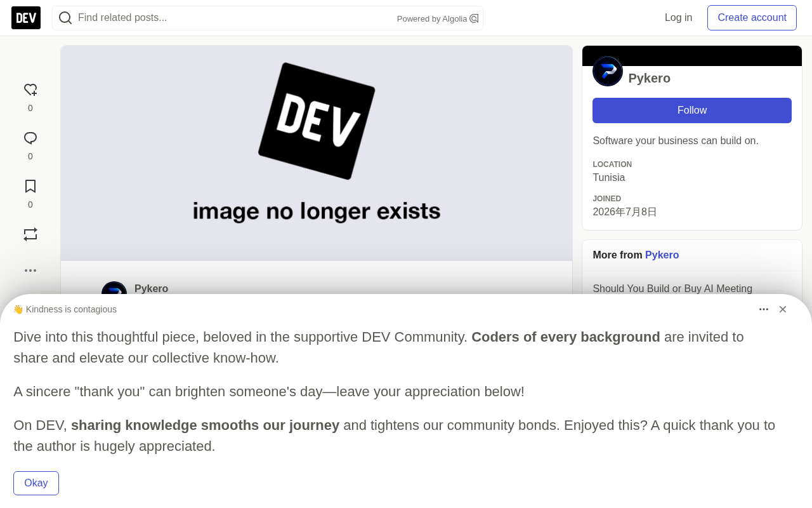Click Log in link

coord(678,18)
